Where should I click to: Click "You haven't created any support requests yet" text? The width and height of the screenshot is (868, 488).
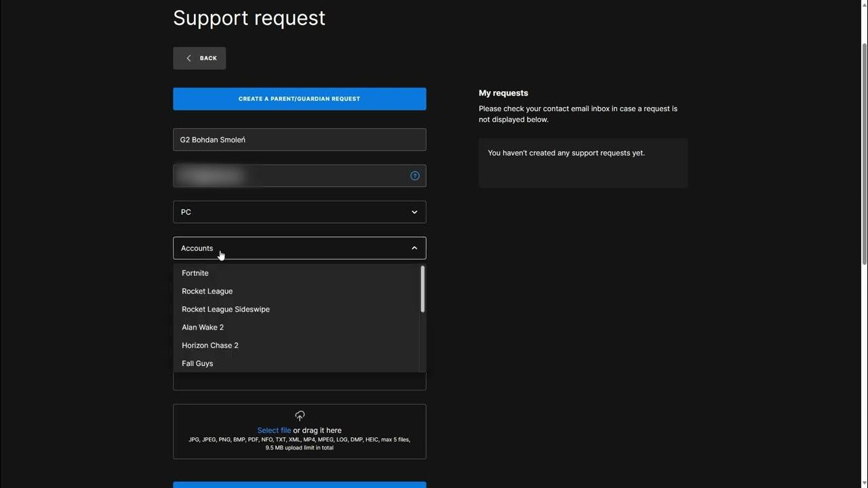tap(566, 153)
